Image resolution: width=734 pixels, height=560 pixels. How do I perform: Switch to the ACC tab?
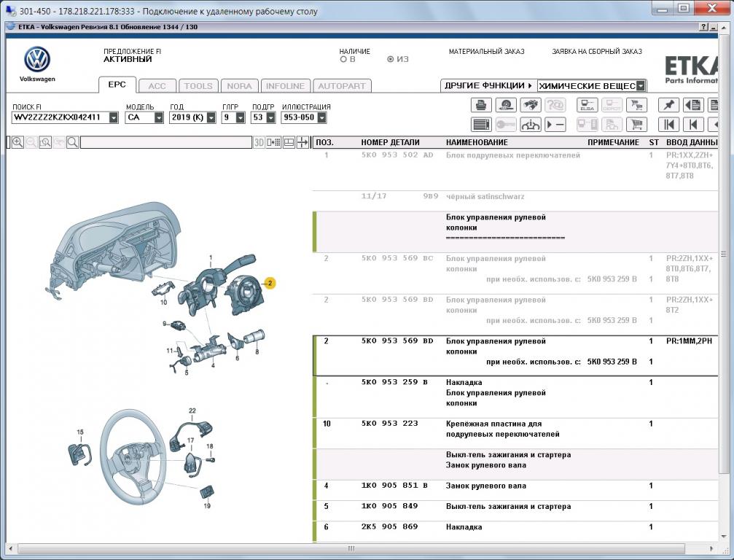pos(157,86)
